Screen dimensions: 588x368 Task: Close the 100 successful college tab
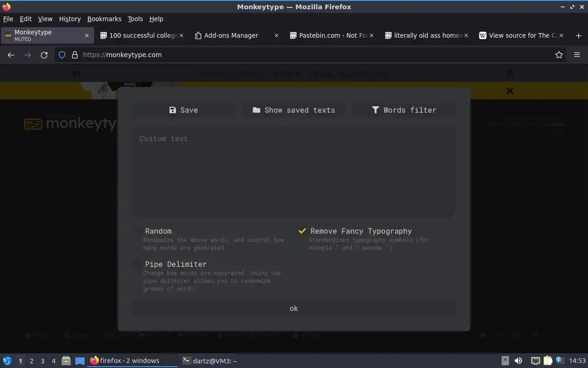click(181, 35)
